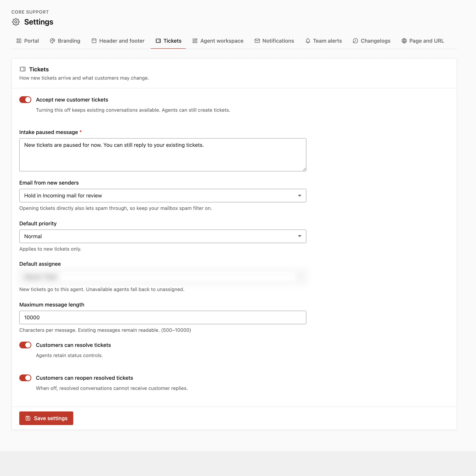Screen dimensions: 476x476
Task: Click the Accept new customer tickets label
Action: click(x=72, y=100)
